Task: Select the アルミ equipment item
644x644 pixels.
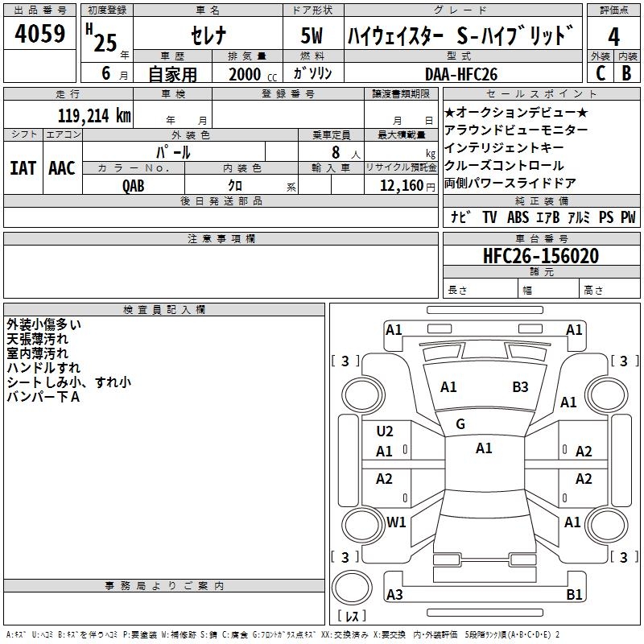Action: [x=579, y=217]
